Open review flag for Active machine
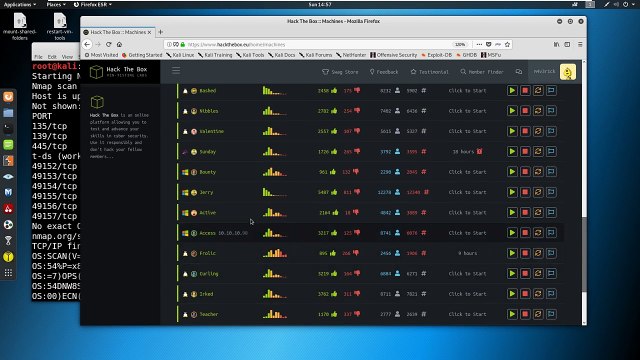Viewport: 640px width, 360px height. tap(551, 213)
